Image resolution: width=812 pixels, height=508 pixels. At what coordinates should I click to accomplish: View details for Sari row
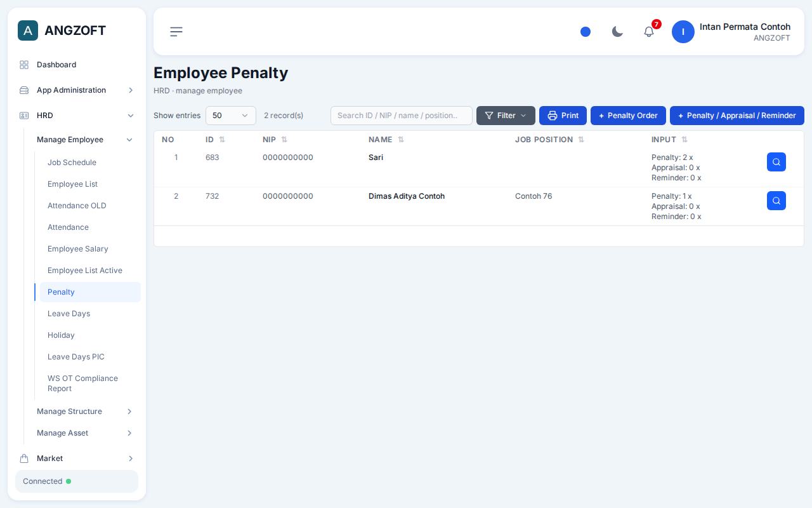776,162
